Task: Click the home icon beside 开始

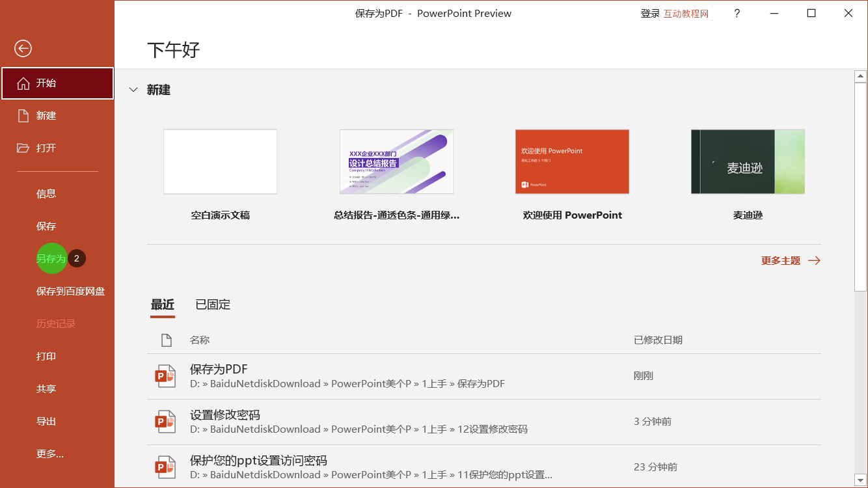Action: click(x=23, y=83)
